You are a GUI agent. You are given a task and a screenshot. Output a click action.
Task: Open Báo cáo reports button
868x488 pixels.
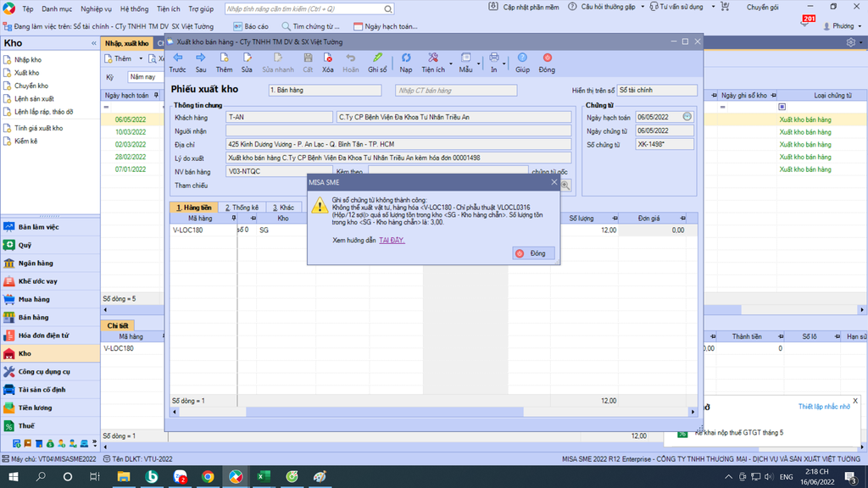(x=251, y=26)
